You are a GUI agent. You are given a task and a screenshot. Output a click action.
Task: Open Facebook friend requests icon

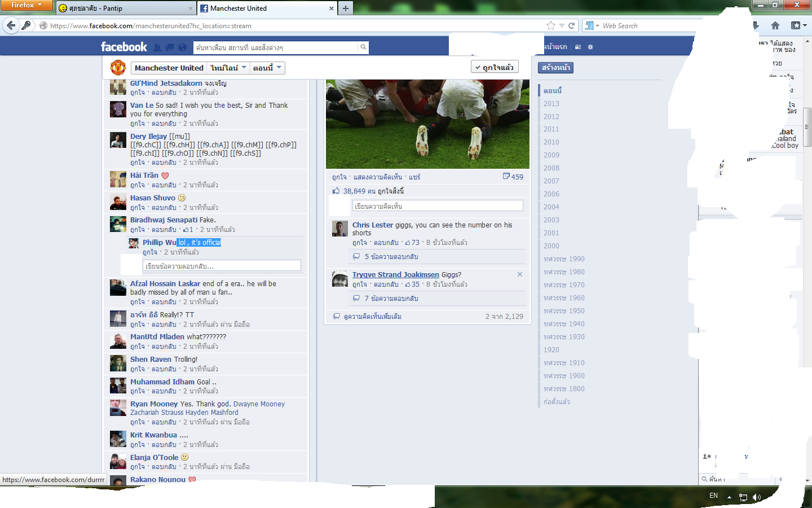coord(157,47)
